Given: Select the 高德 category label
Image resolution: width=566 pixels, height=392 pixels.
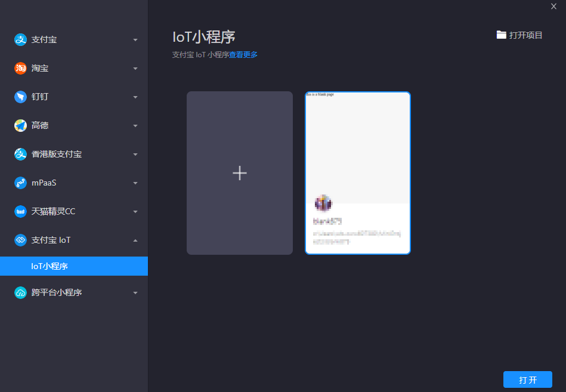Looking at the screenshot, I should pyautogui.click(x=40, y=126).
